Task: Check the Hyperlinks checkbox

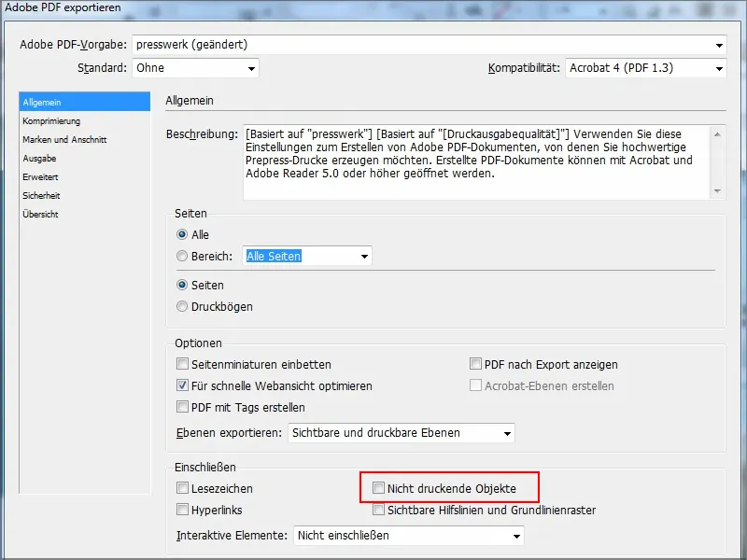Action: coord(182,510)
